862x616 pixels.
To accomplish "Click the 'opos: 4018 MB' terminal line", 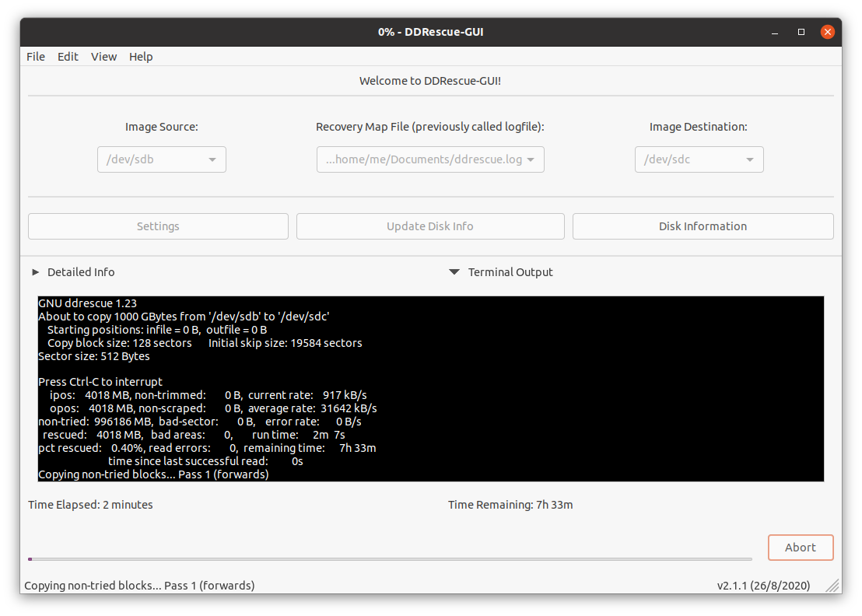I will [213, 408].
